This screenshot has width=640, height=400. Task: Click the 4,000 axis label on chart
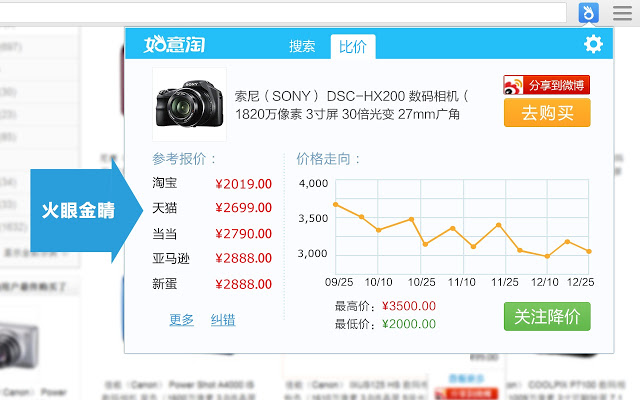point(313,183)
